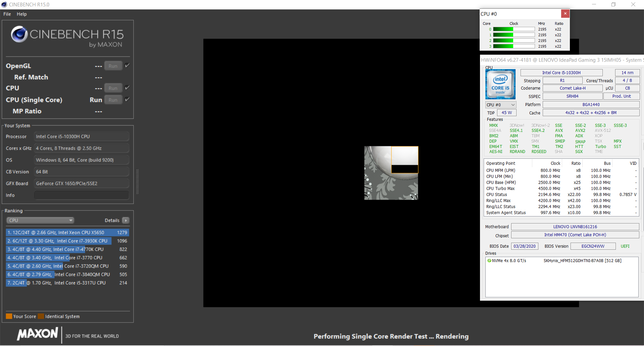Viewport: 644px width, 346px height.
Task: Minimize the Cinebench window
Action: tap(594, 4)
